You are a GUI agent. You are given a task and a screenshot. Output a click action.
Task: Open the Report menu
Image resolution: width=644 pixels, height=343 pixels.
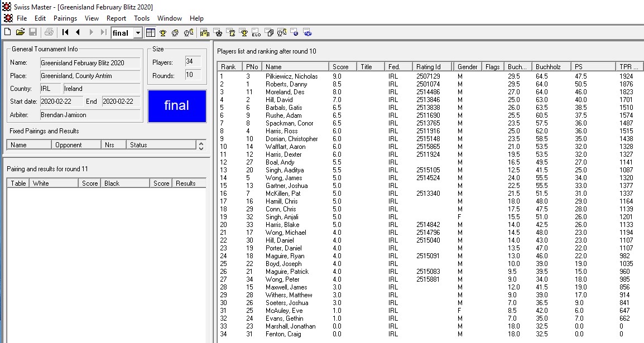pos(116,18)
